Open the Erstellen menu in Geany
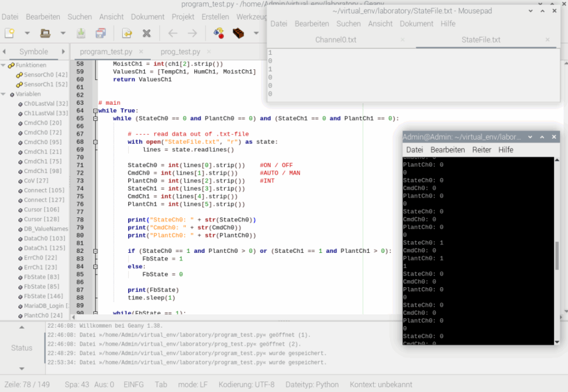This screenshot has width=568, height=392. 215,17
